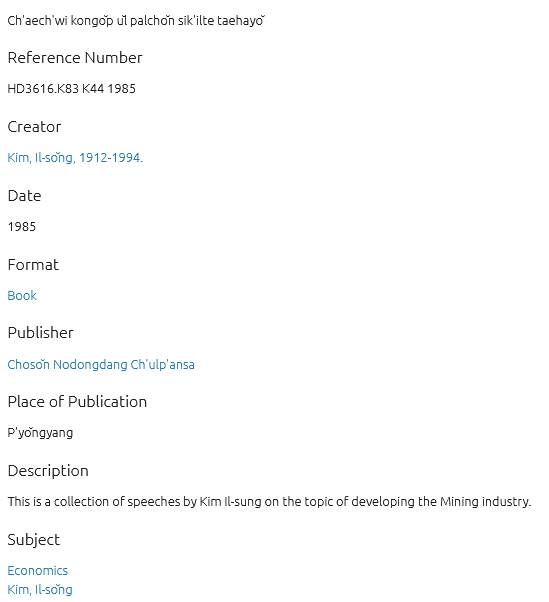The width and height of the screenshot is (549, 602).
Task: Click the Description heading
Action: point(48,471)
